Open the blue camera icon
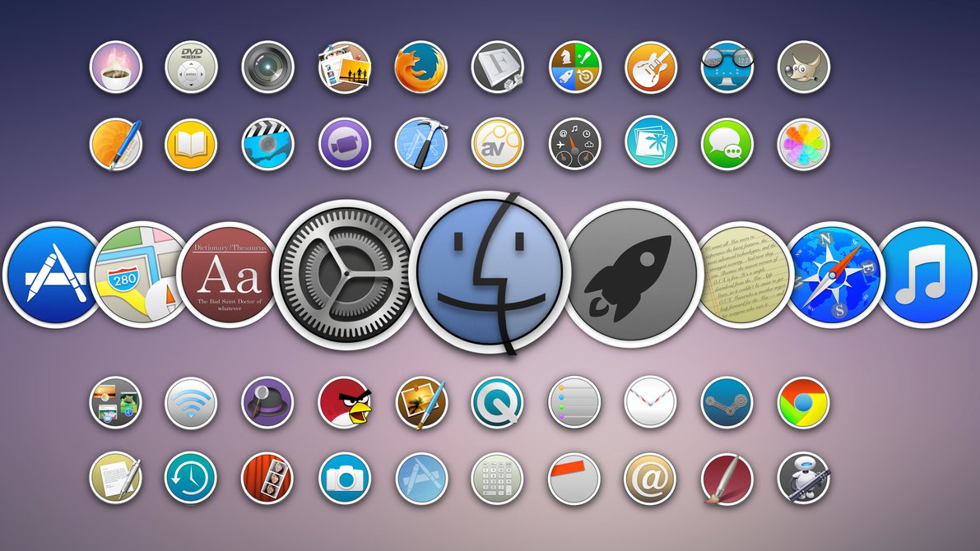Image resolution: width=980 pixels, height=551 pixels. tap(345, 479)
